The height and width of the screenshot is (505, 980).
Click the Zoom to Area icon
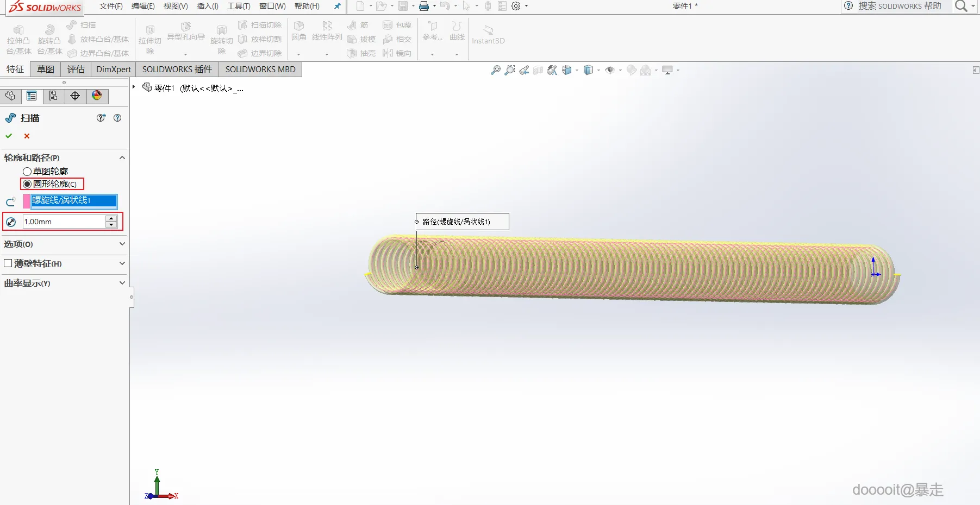[509, 70]
